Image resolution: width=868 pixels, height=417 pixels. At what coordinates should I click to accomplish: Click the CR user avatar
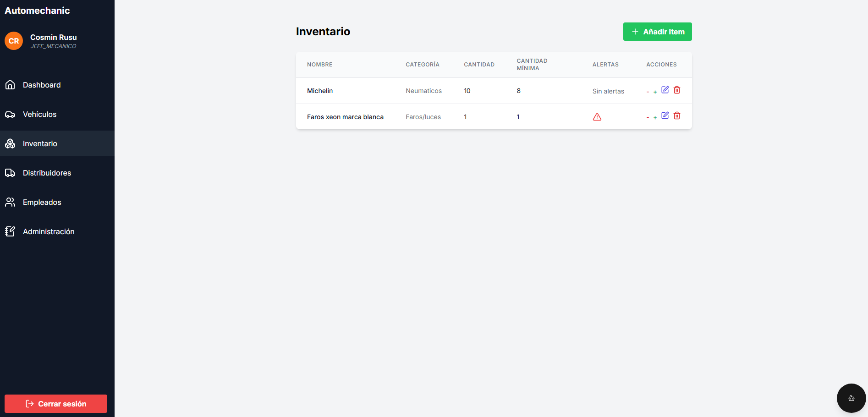(14, 41)
